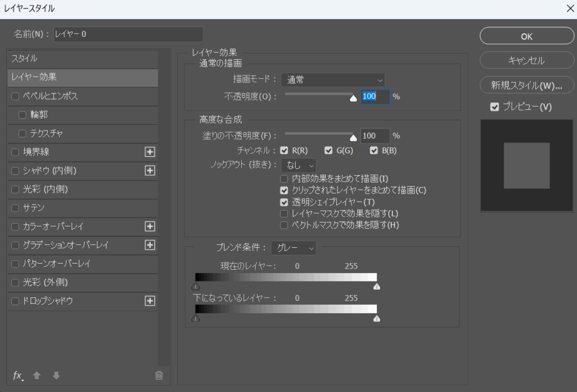
Task: Enable ベベルとエンボス checkbox
Action: point(15,96)
